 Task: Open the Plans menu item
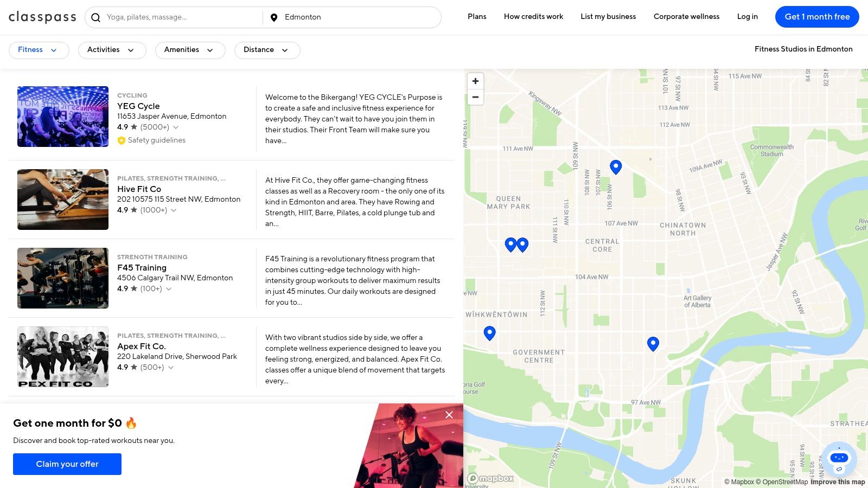(x=477, y=17)
